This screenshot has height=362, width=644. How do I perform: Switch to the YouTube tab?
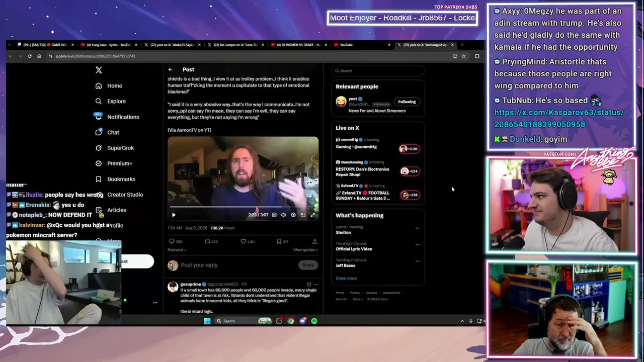(362, 45)
